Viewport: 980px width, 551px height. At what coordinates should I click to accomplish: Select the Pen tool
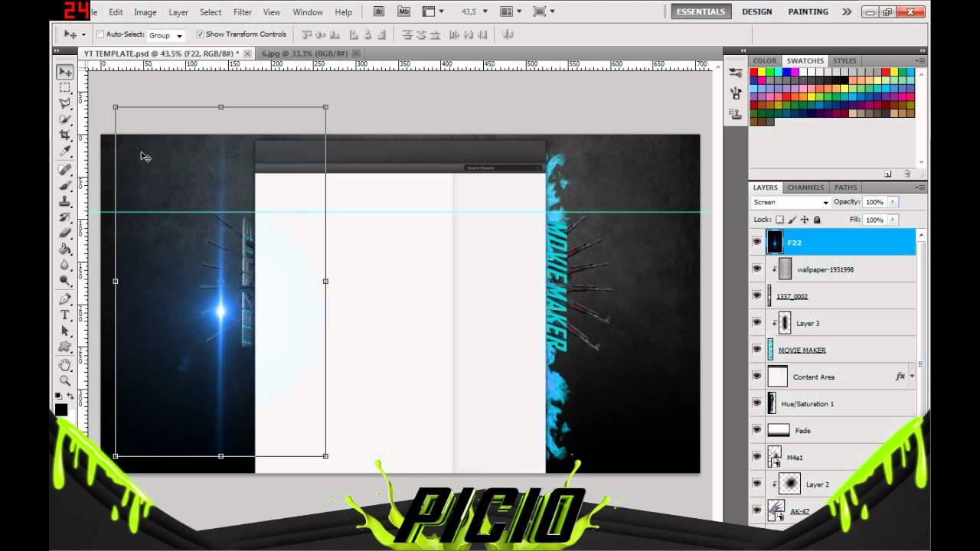coord(65,299)
